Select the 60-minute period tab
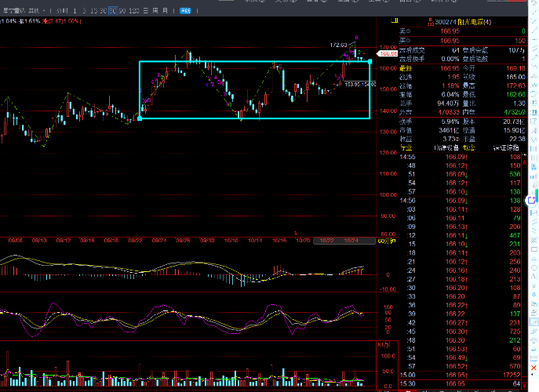The height and width of the screenshot is (392, 539). tap(114, 12)
